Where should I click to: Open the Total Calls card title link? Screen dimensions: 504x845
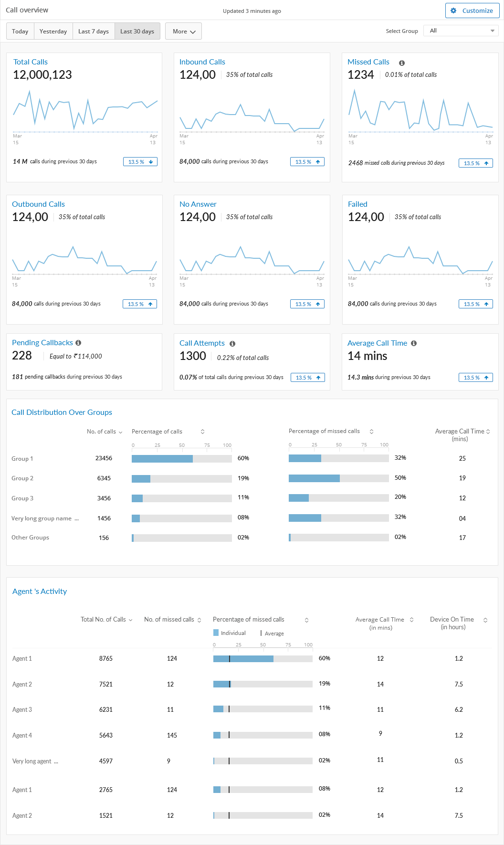click(31, 62)
